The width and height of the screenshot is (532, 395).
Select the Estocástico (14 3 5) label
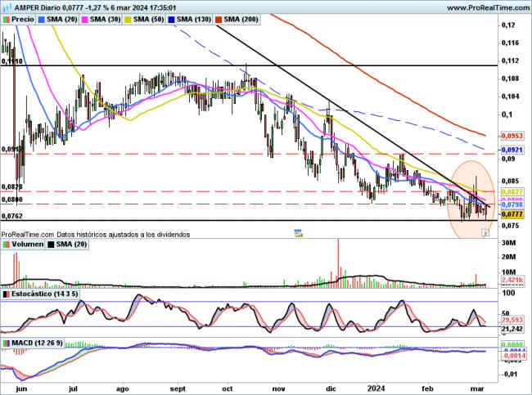pos(44,294)
